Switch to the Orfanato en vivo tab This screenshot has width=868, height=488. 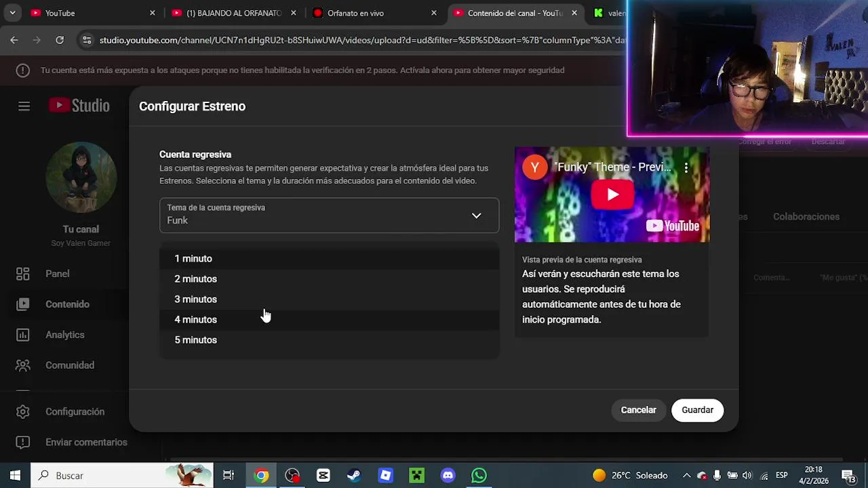click(375, 13)
